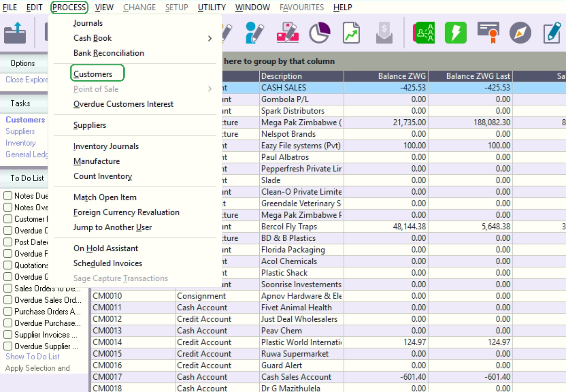Open General Ledger link in Tasks panel
The width and height of the screenshot is (566, 392).
point(27,154)
